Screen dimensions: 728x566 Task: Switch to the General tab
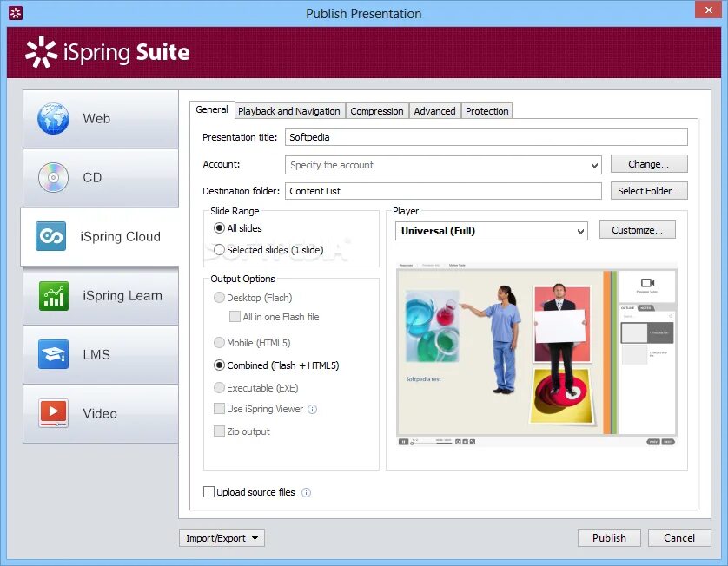coord(212,110)
